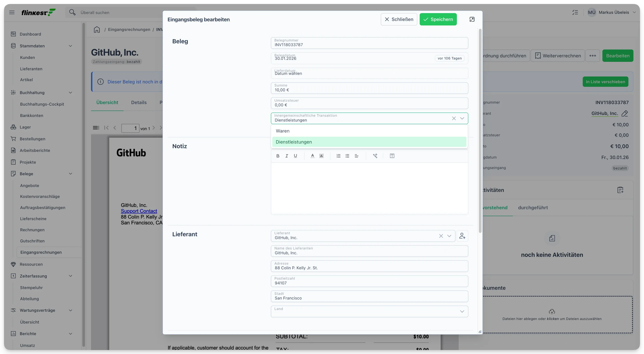644x354 pixels.
Task: Click into the Belegnummer input field
Action: point(369,43)
